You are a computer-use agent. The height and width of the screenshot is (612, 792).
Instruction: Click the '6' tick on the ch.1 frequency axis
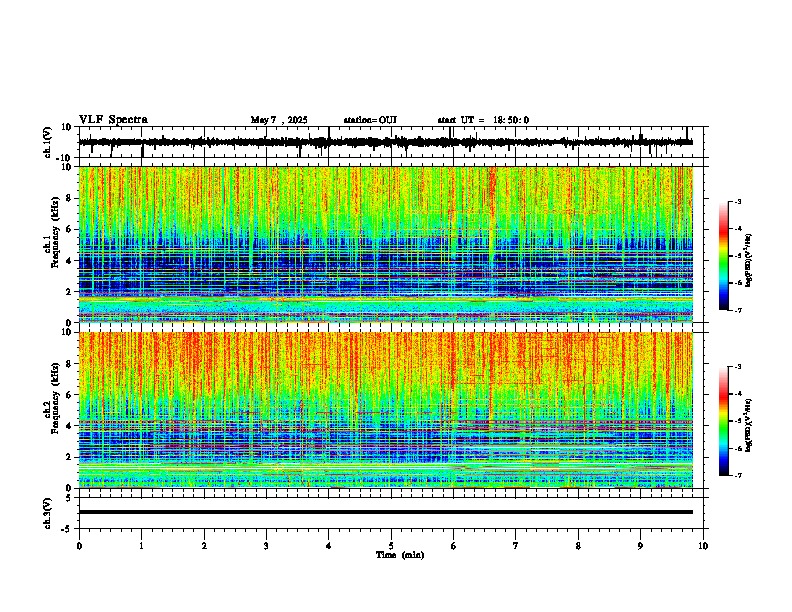pos(70,230)
